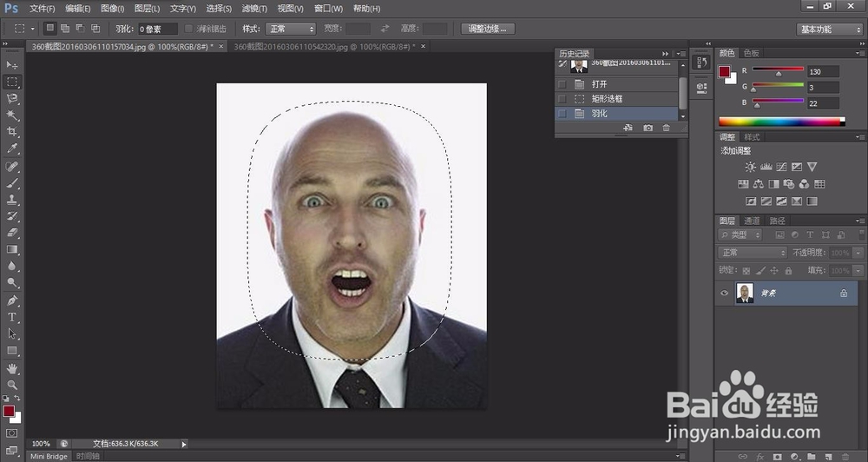Select the Gradient tool
Screen dimensions: 868x462
pyautogui.click(x=11, y=249)
